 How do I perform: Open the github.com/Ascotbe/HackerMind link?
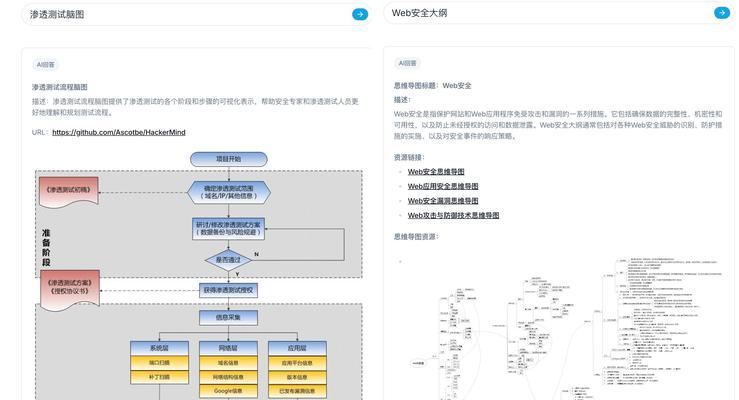coord(119,132)
